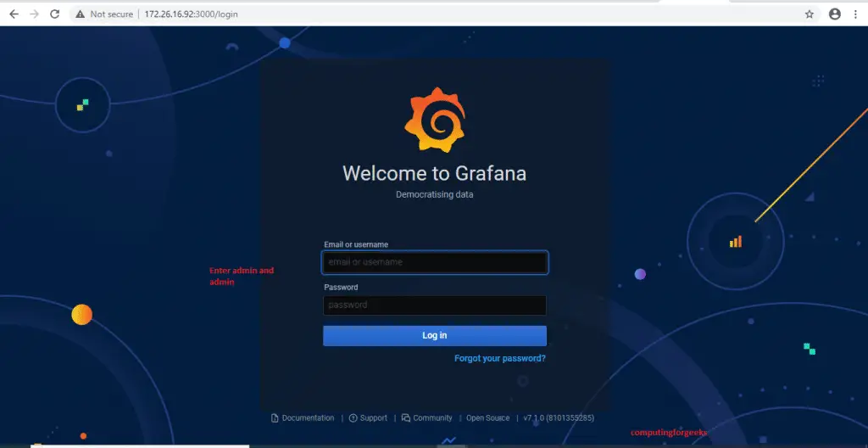Focus the Password field
The height and width of the screenshot is (448, 868).
point(435,305)
